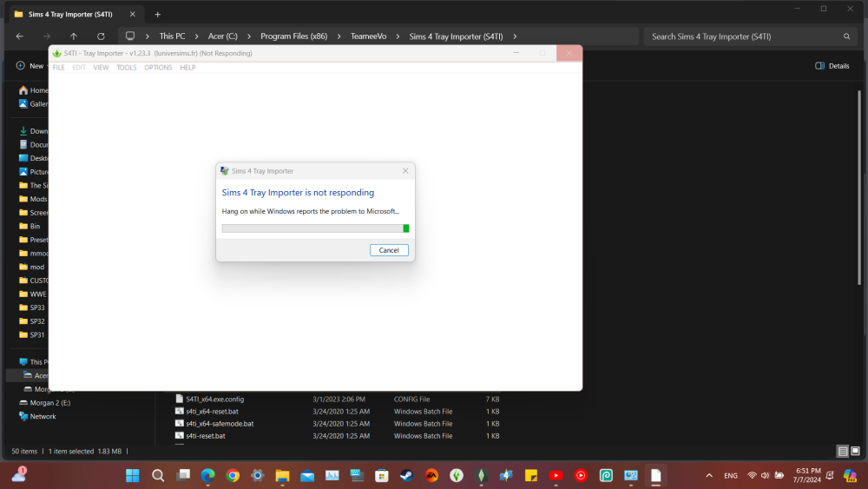
Task: Open Task View on the taskbar
Action: (183, 475)
